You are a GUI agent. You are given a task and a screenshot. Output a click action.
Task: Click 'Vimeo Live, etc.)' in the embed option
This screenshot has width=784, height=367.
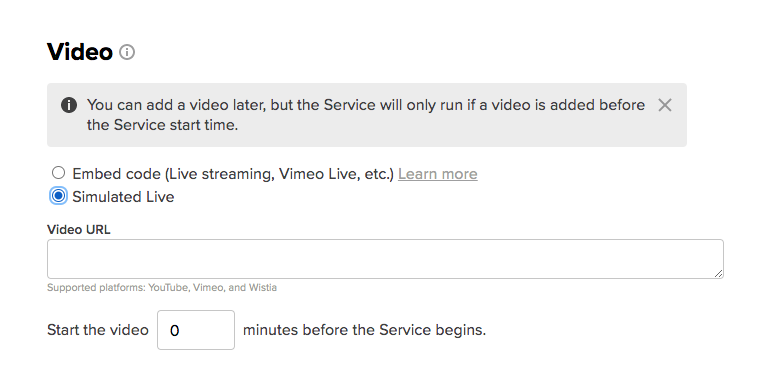pyautogui.click(x=336, y=174)
